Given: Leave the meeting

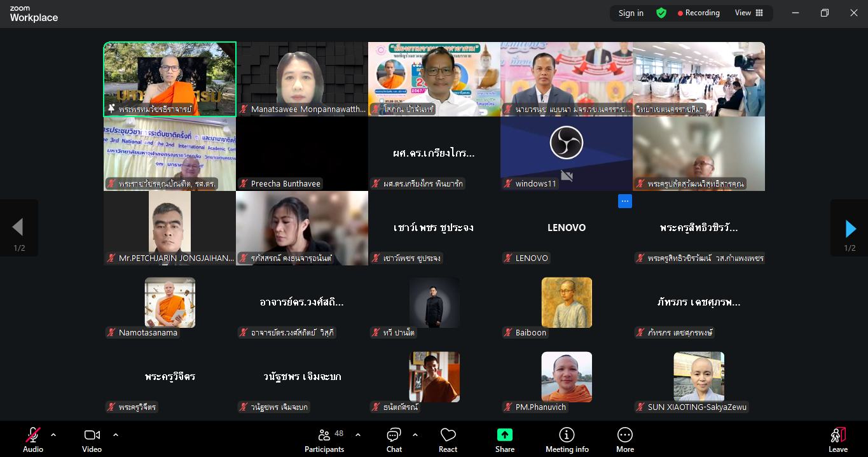Looking at the screenshot, I should 837,440.
